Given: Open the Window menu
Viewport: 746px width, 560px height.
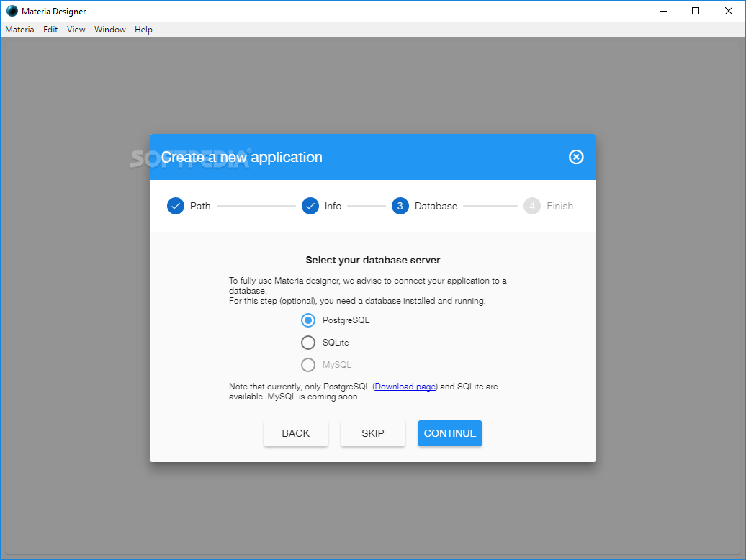Looking at the screenshot, I should 110,30.
